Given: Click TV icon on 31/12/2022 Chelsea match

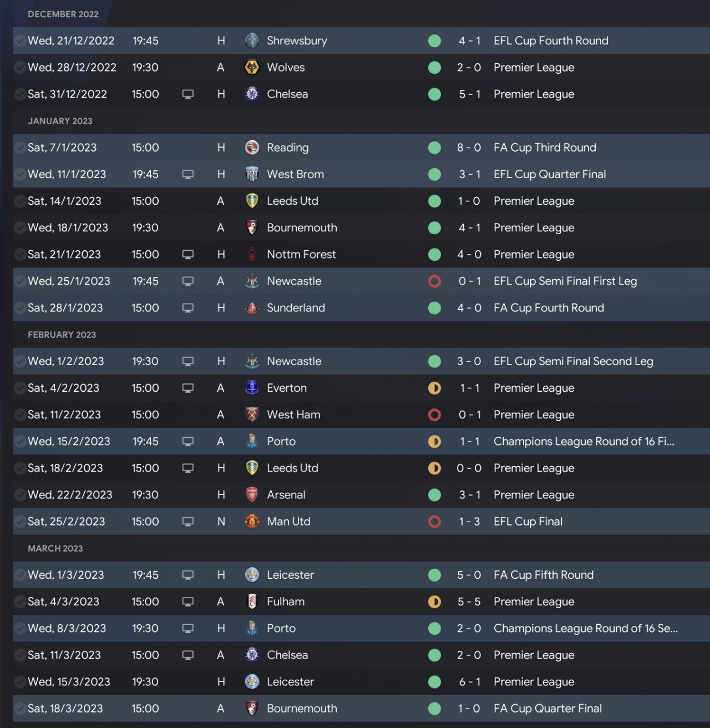Looking at the screenshot, I should tap(188, 94).
